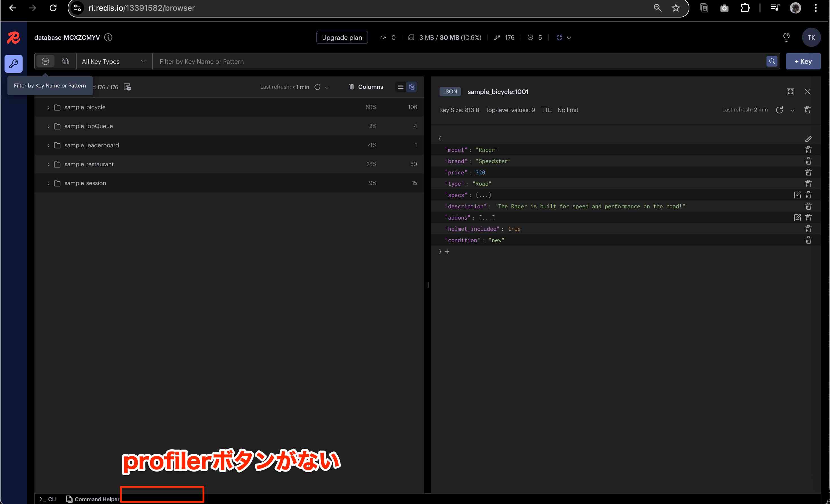The image size is (830, 504).
Task: Open the All Key Types dropdown
Action: coord(114,61)
